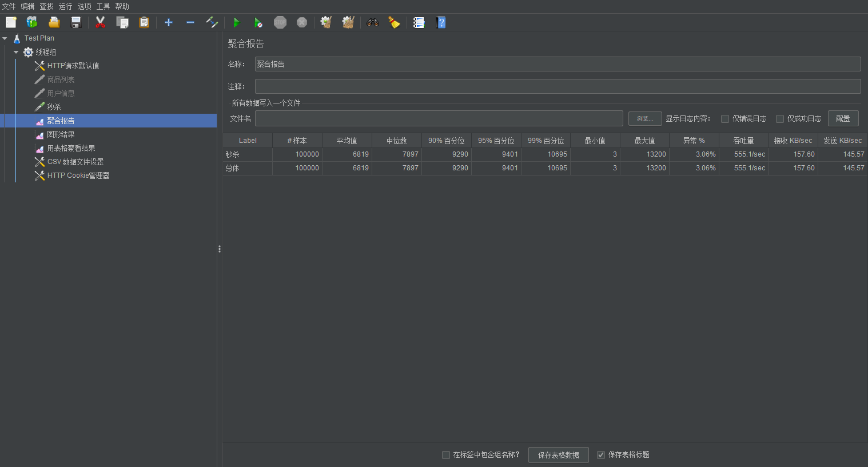The width and height of the screenshot is (868, 467).
Task: Toggle the 仅错误日志 checkbox
Action: 725,119
